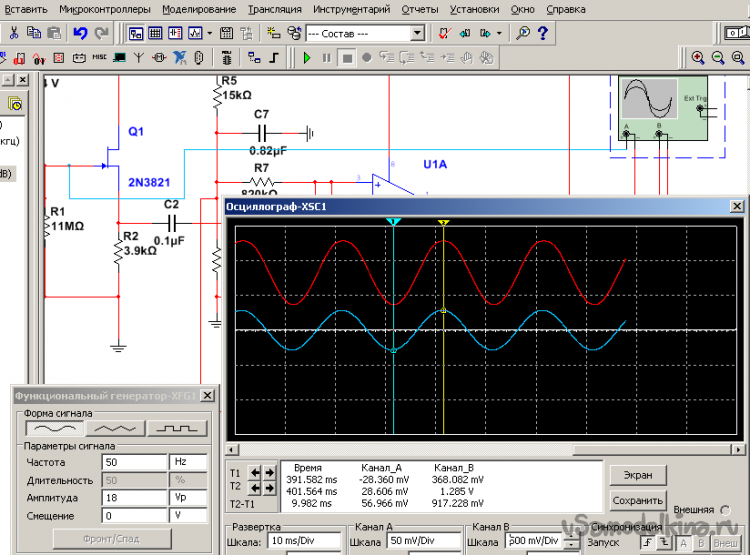Open the '--- Состав ---' dropdown list
Image resolution: width=750 pixels, height=555 pixels.
click(418, 33)
